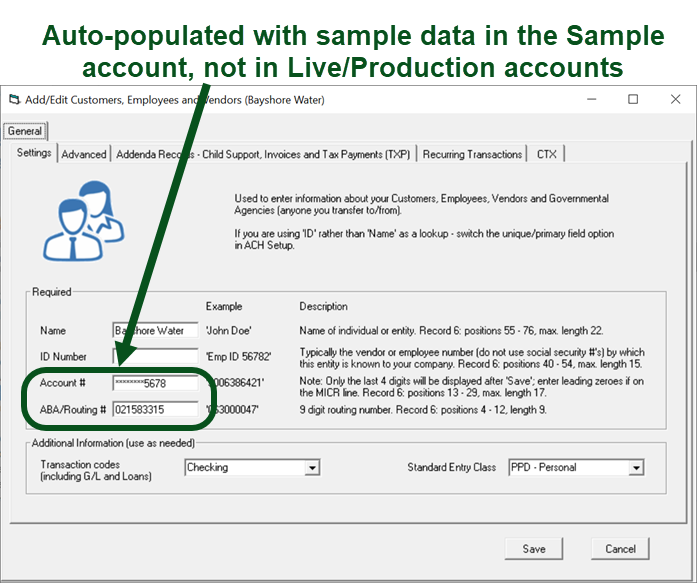The height and width of the screenshot is (584, 697).
Task: Click the app icon in the title bar
Action: [14, 100]
